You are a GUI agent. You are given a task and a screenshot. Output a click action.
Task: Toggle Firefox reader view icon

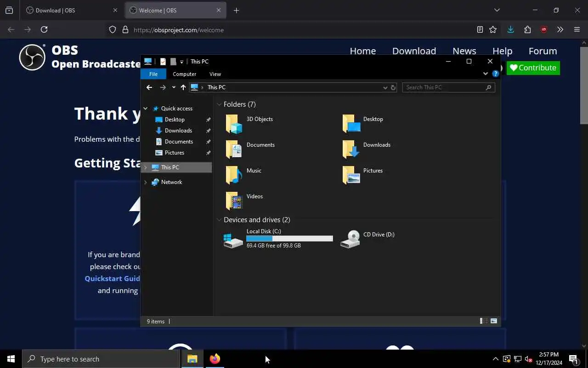pos(480,29)
